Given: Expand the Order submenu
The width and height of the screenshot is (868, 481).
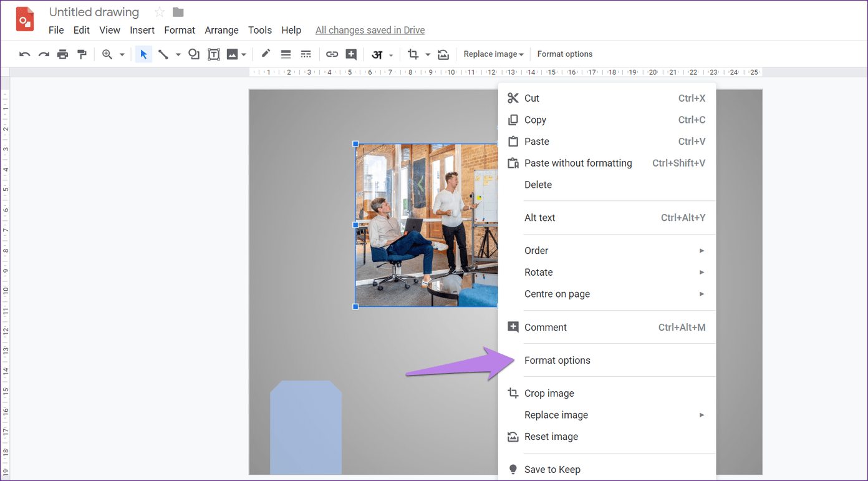Looking at the screenshot, I should pyautogui.click(x=607, y=251).
